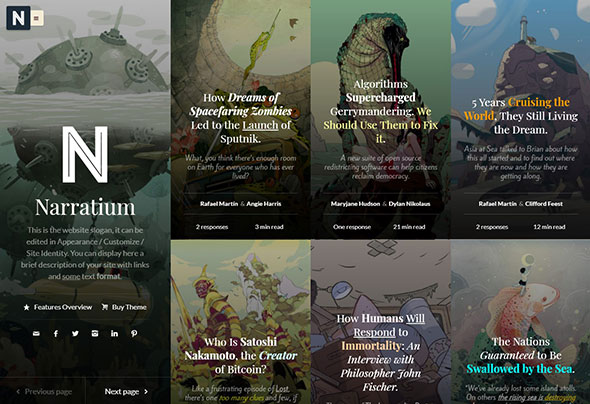The width and height of the screenshot is (590, 404).
Task: View author Dylan Nikolaus
Action: [x=409, y=204]
